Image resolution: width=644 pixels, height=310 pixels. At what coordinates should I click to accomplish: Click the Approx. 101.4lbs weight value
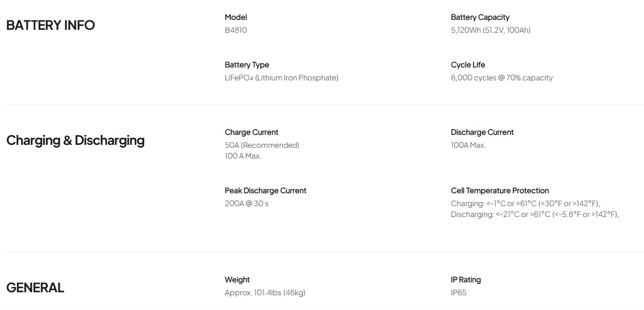click(264, 293)
